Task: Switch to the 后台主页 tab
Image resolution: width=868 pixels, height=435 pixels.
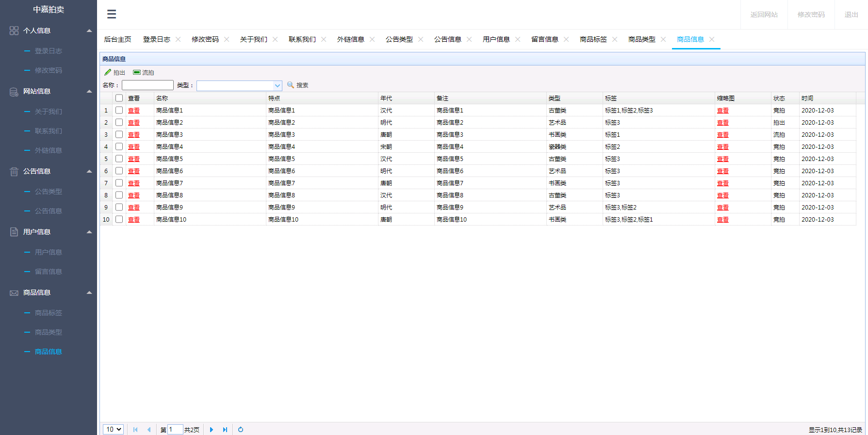Action: (x=117, y=39)
